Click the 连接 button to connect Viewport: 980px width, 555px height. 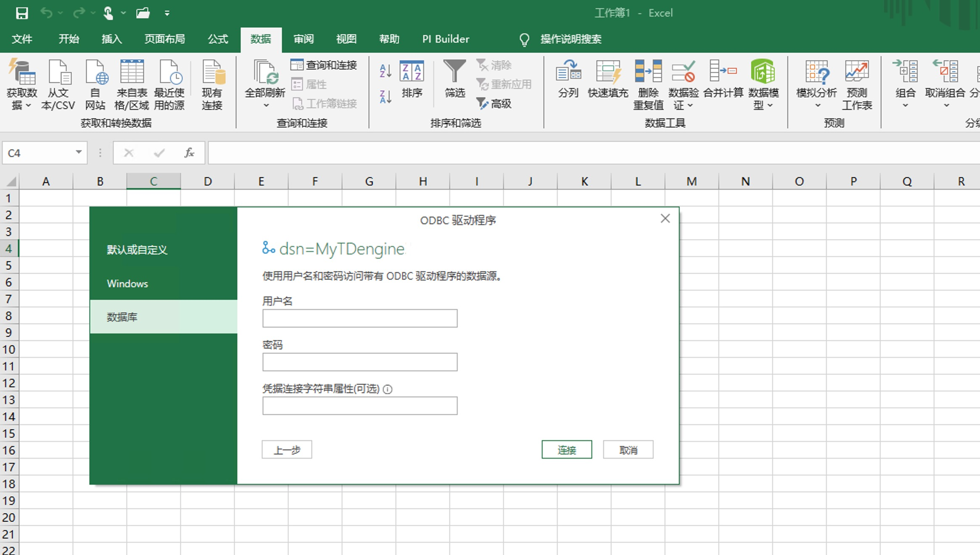pos(567,449)
